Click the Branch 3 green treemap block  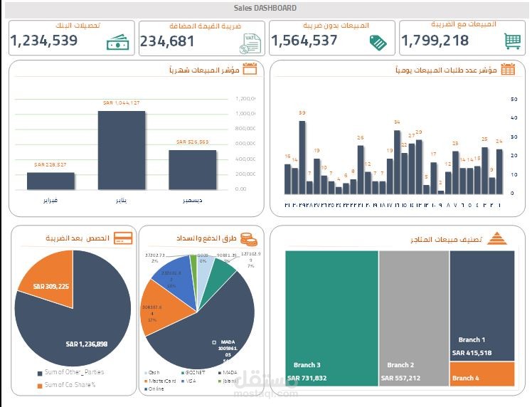coord(331,318)
